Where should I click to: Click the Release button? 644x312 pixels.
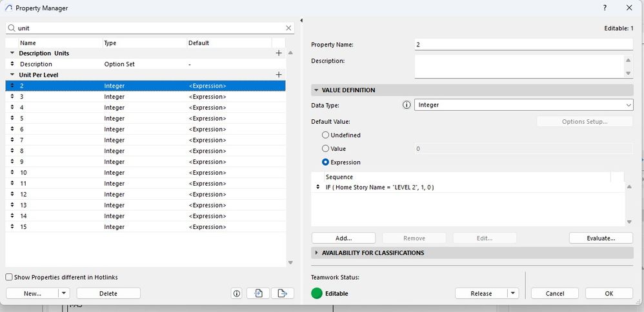point(481,293)
